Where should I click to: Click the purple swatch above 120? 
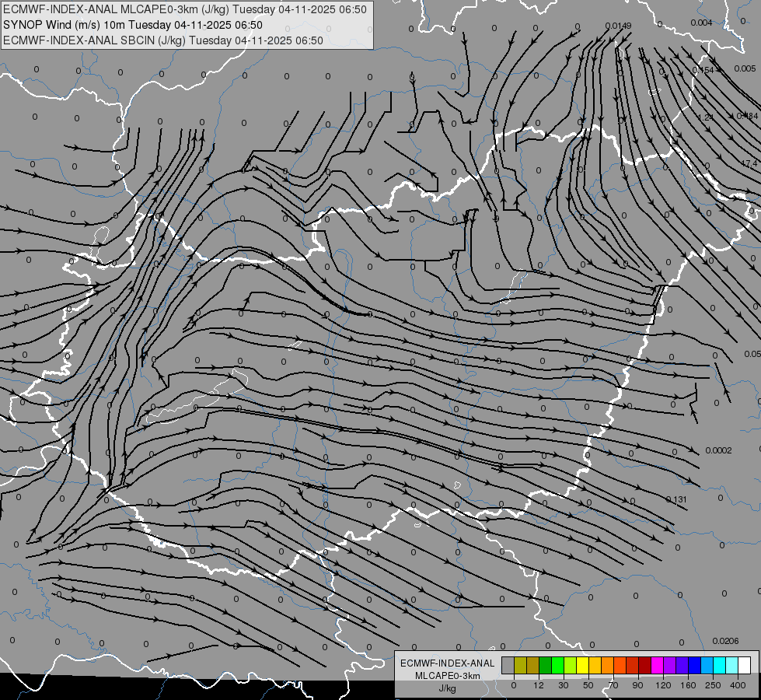pos(670,665)
